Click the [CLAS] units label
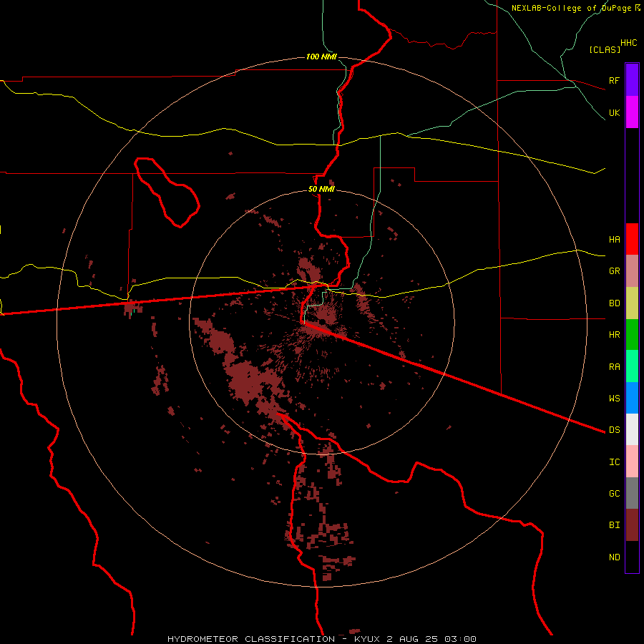The height and width of the screenshot is (644, 644). 605,49
